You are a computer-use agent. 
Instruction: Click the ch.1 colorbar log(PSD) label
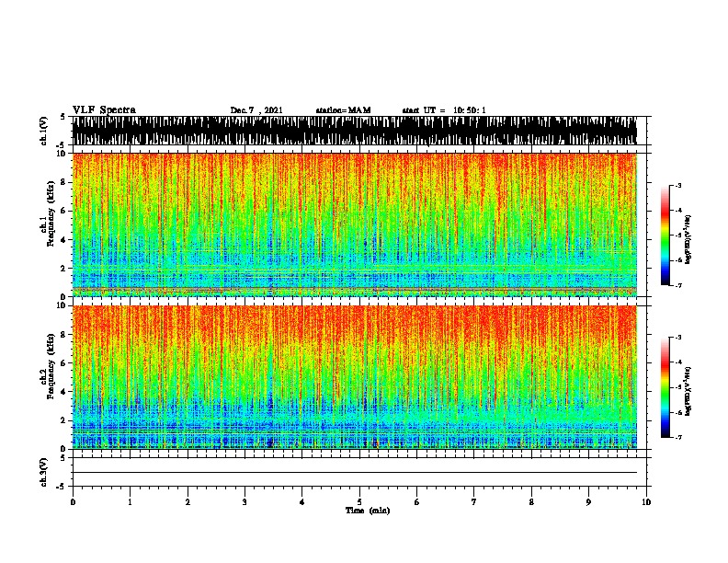pos(688,239)
